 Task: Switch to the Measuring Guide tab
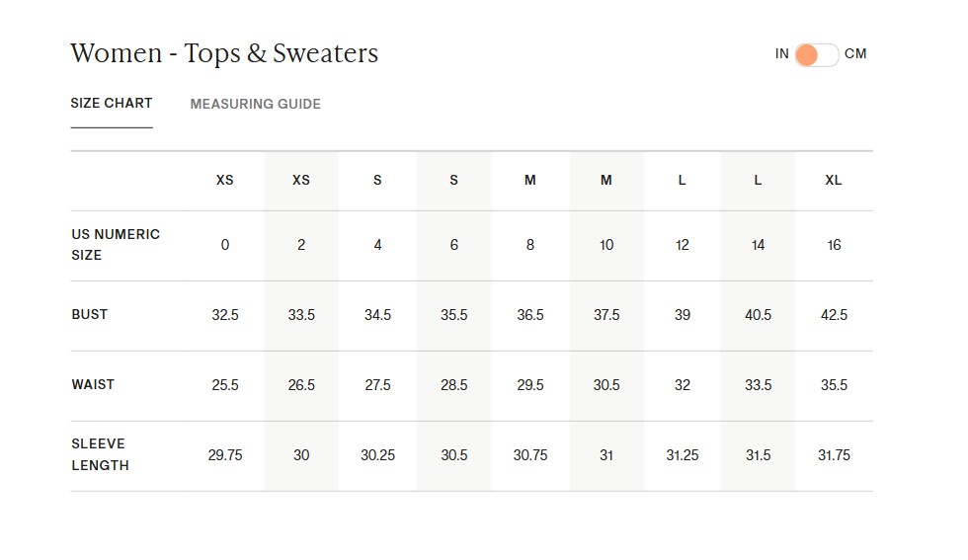click(255, 104)
